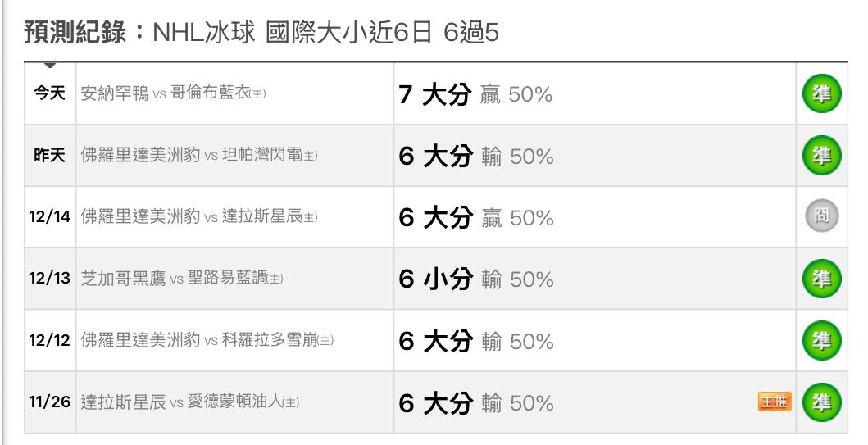Open 佛羅里達美洲豹 vs 科羅拉多雪崩 matchup
868x445 pixels.
pyautogui.click(x=207, y=340)
